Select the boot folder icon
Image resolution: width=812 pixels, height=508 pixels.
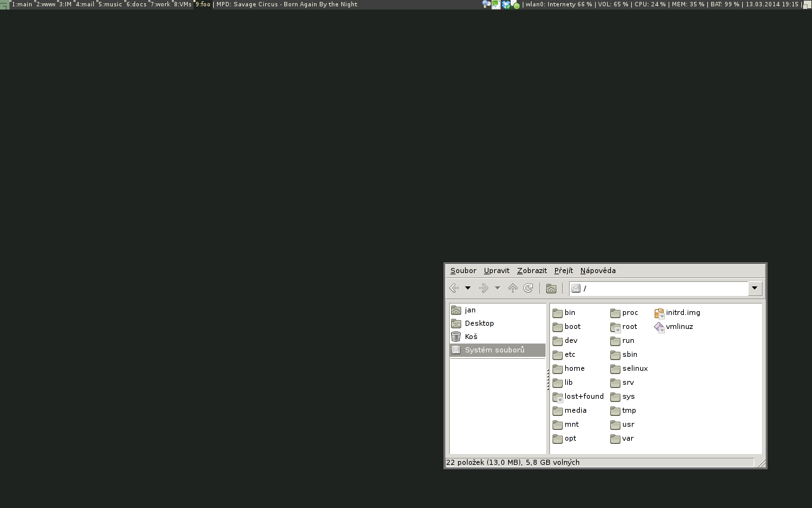tap(558, 326)
